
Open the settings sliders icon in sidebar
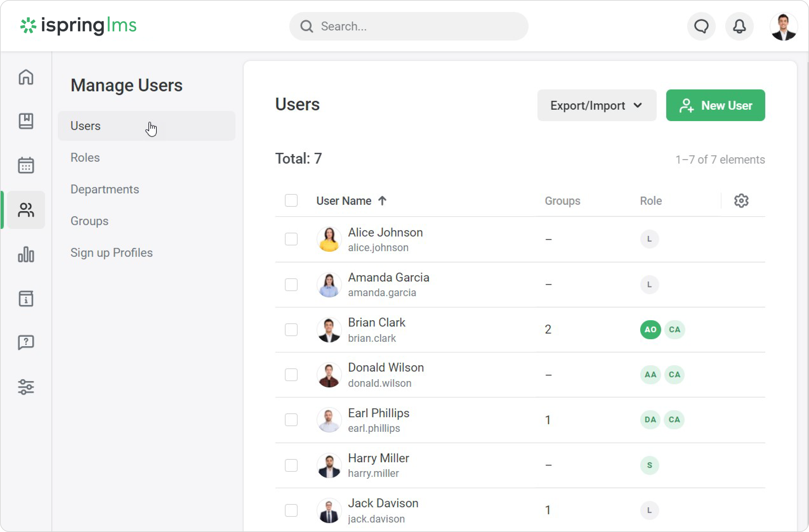point(26,387)
